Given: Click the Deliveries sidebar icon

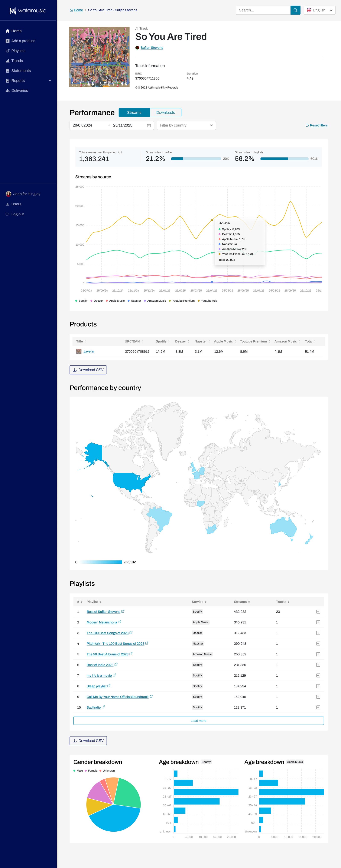Looking at the screenshot, I should [7, 91].
